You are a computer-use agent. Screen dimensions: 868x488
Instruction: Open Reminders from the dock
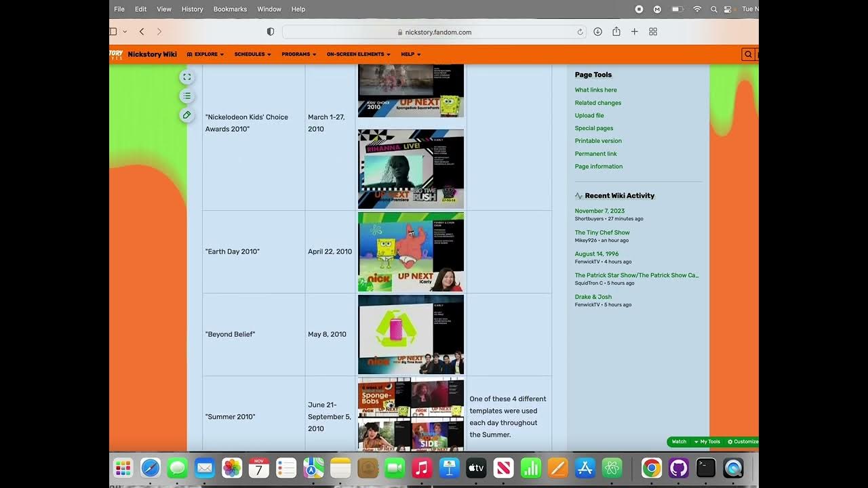[x=286, y=468]
